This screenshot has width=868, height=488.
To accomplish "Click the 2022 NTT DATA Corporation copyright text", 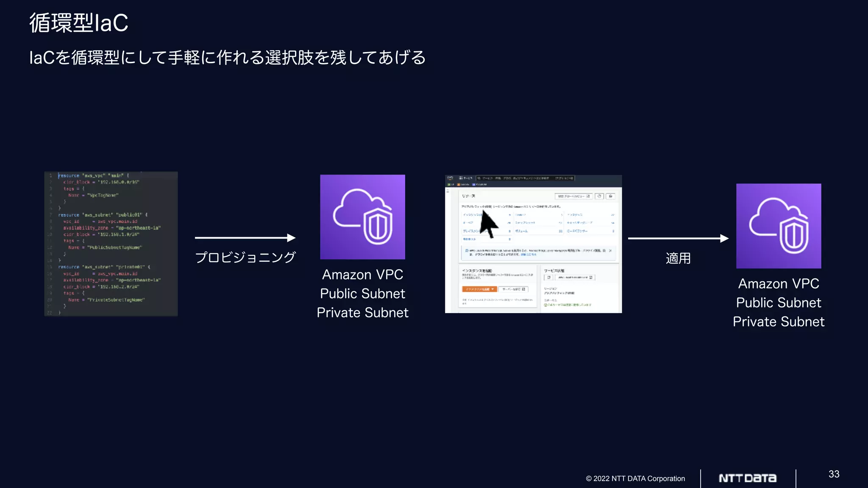I will [635, 478].
